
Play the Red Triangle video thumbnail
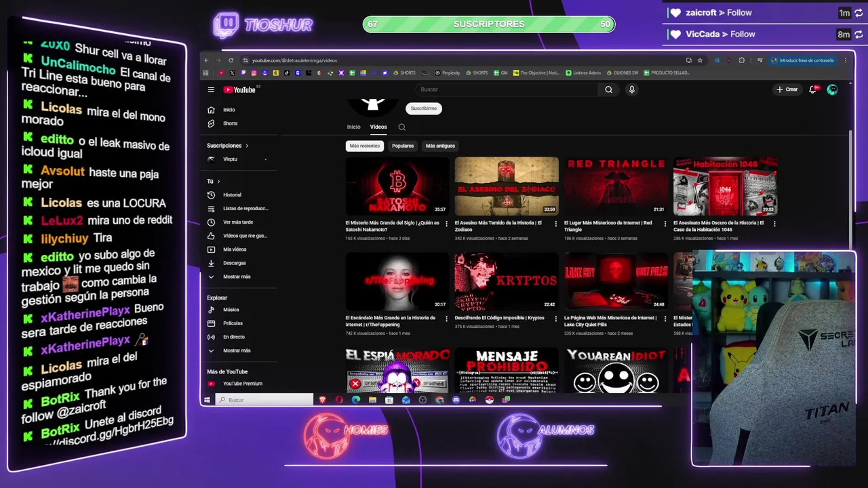(x=616, y=186)
